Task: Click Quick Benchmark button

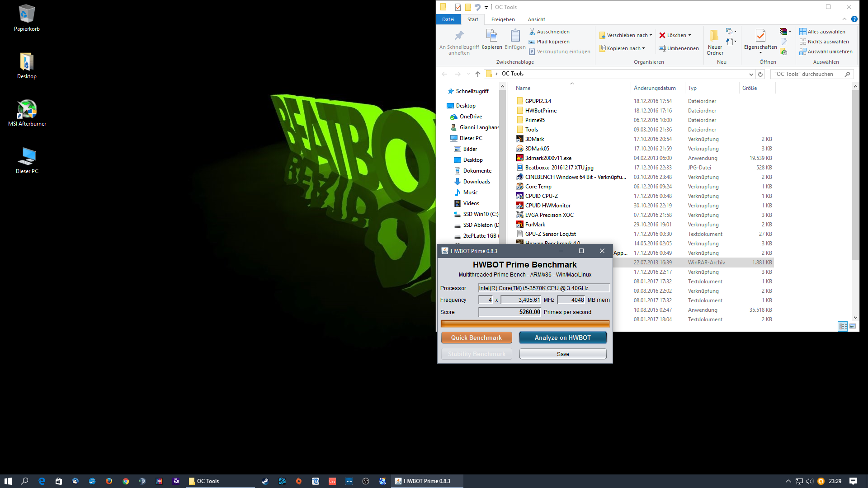Action: (476, 338)
